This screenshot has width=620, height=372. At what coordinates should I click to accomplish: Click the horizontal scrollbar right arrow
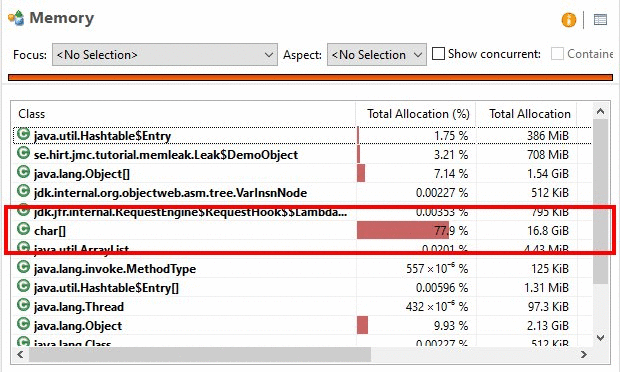tap(584, 355)
